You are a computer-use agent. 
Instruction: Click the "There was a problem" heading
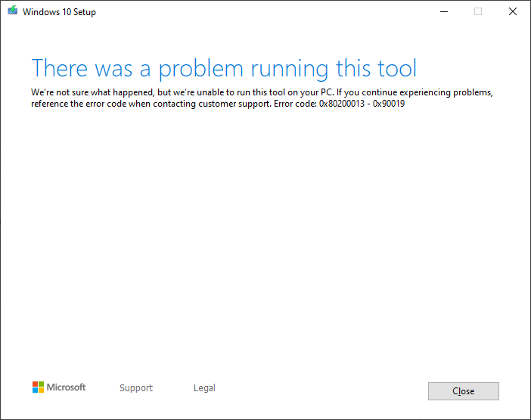tap(224, 68)
